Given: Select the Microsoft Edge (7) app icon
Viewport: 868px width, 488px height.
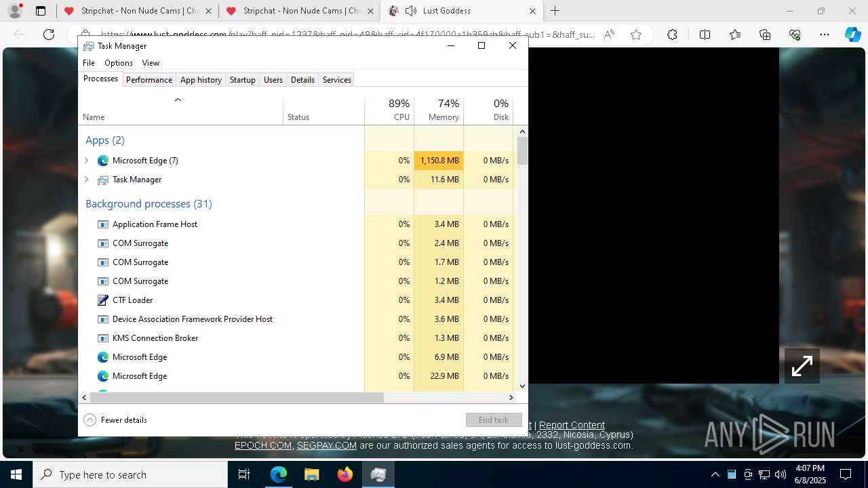Looking at the screenshot, I should click(103, 161).
